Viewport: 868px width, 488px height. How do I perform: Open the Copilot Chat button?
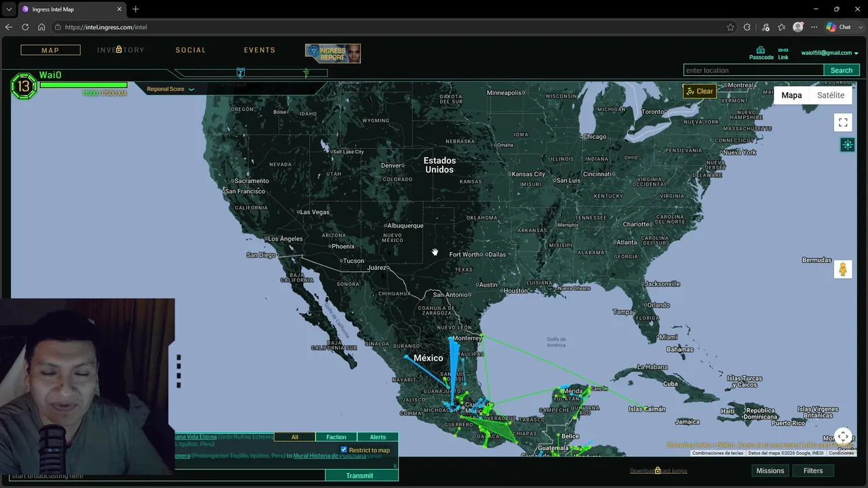point(839,27)
